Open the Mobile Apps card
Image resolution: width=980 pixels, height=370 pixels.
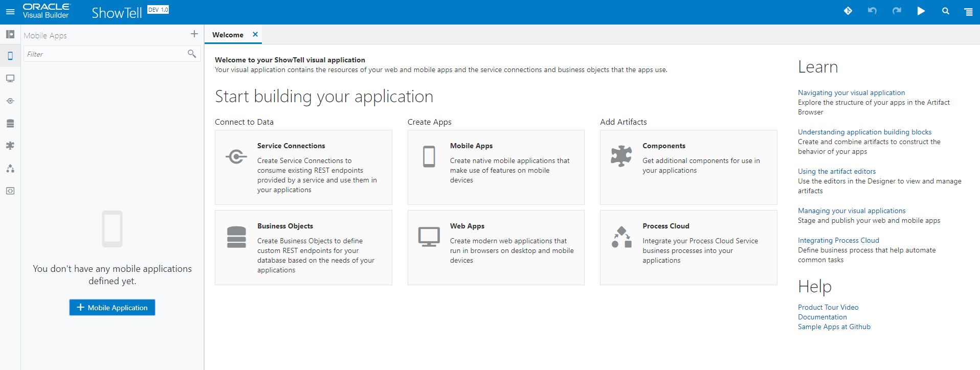(x=496, y=167)
